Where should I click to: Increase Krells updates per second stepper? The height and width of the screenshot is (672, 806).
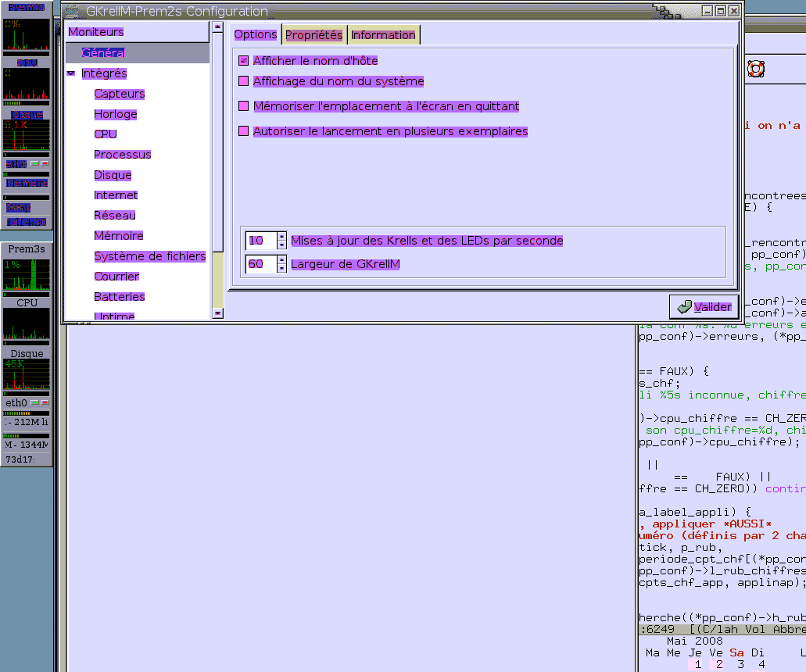coord(282,236)
